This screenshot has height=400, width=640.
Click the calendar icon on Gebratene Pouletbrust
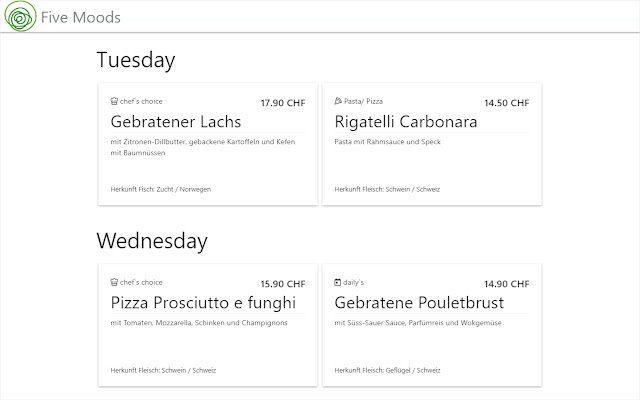coord(338,282)
